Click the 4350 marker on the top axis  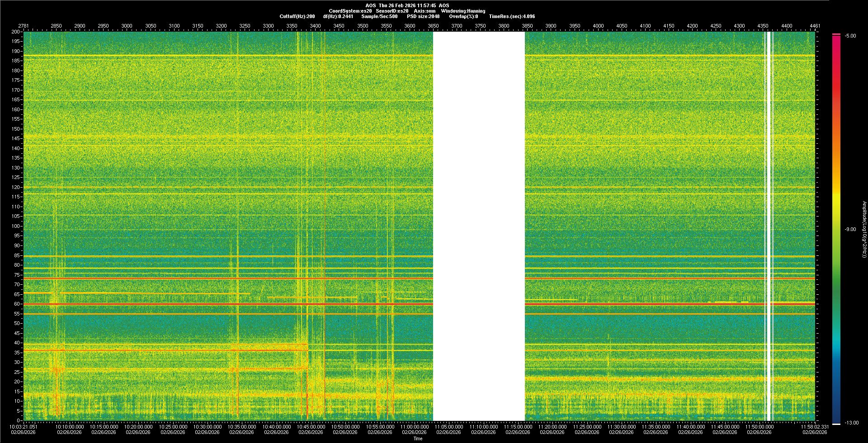pos(763,26)
